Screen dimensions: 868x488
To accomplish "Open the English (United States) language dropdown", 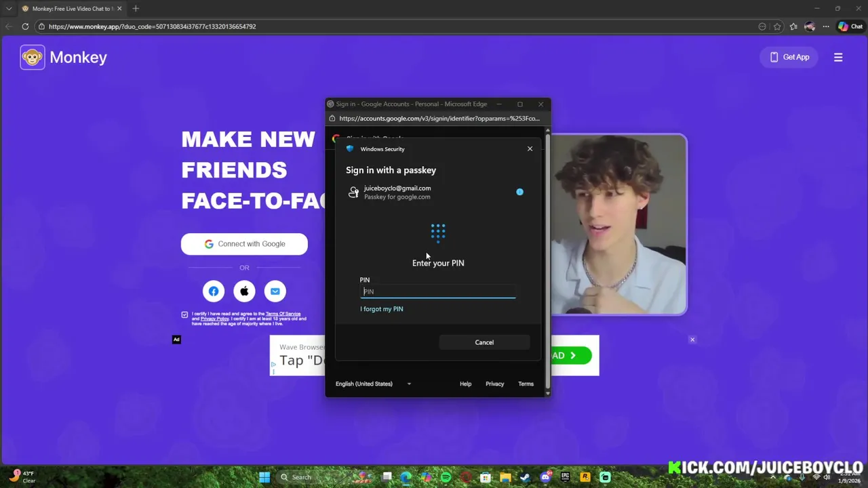I will [373, 384].
